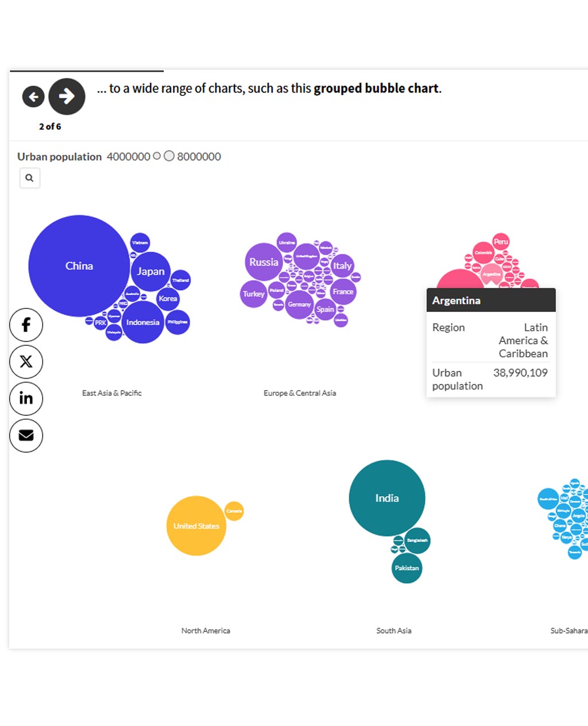Click the United States bubble
588x726 pixels.
click(x=196, y=526)
